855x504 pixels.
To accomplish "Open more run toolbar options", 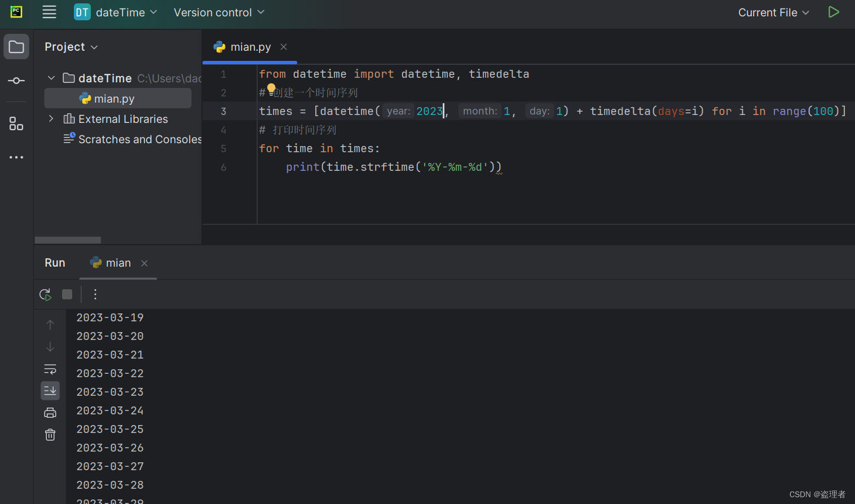I will (95, 294).
